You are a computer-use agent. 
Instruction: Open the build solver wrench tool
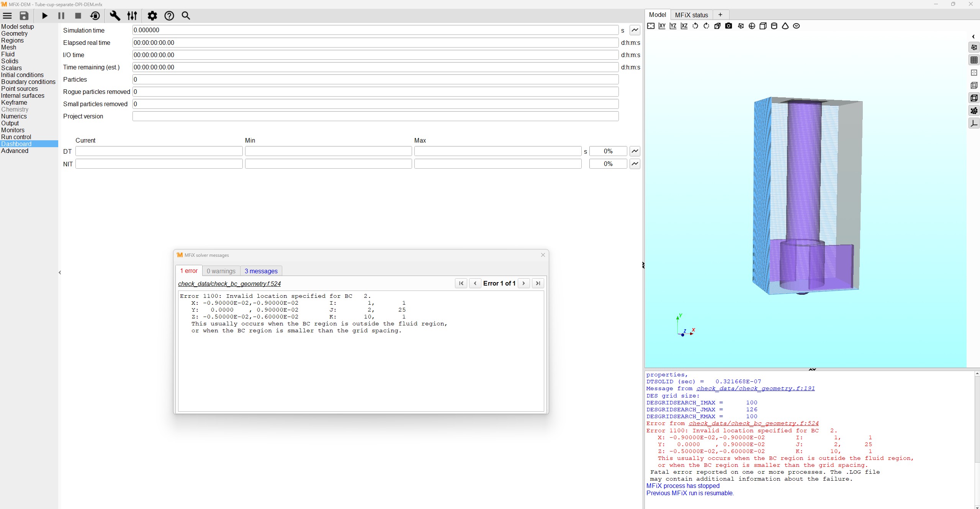click(115, 16)
